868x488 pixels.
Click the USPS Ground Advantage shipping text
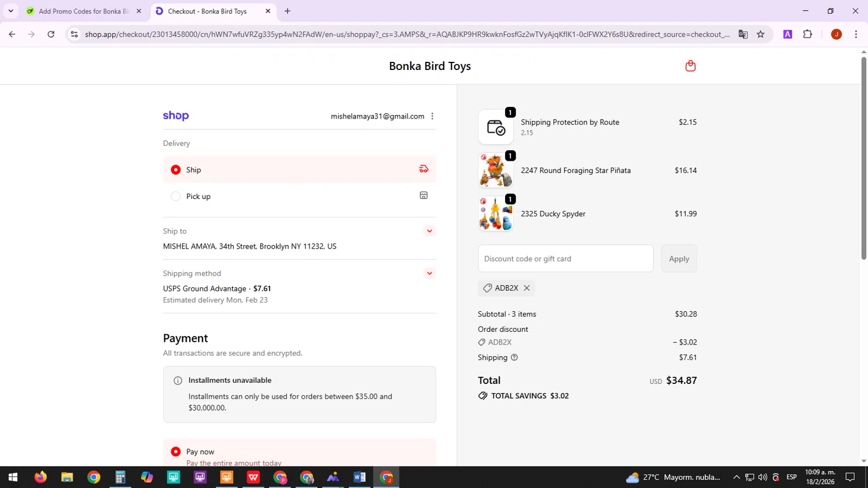[205, 289]
